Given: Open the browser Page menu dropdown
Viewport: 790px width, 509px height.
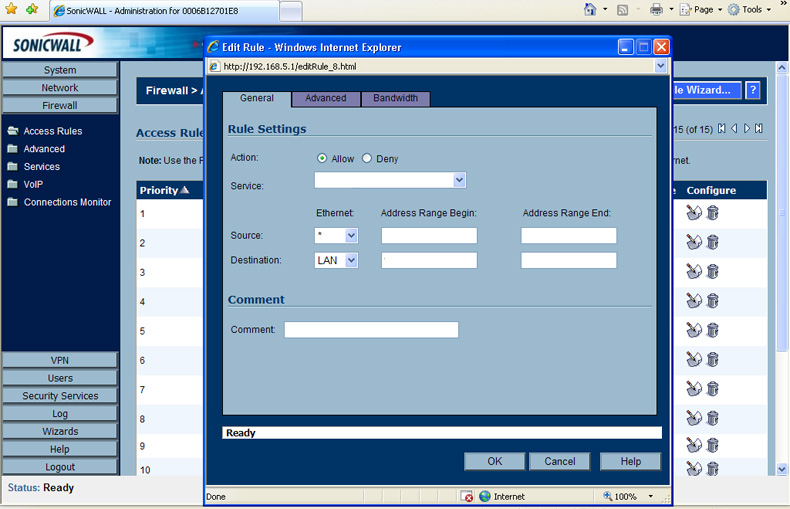Looking at the screenshot, I should [x=720, y=10].
